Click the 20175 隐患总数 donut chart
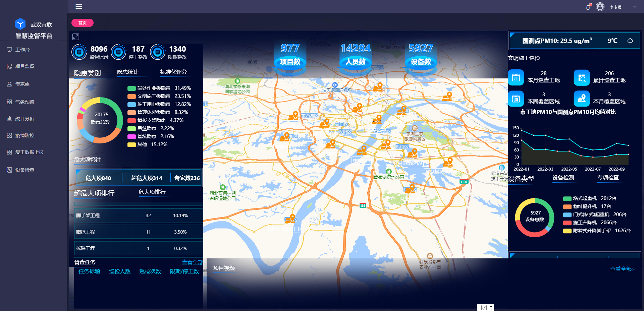The height and width of the screenshot is (311, 644). point(100,120)
